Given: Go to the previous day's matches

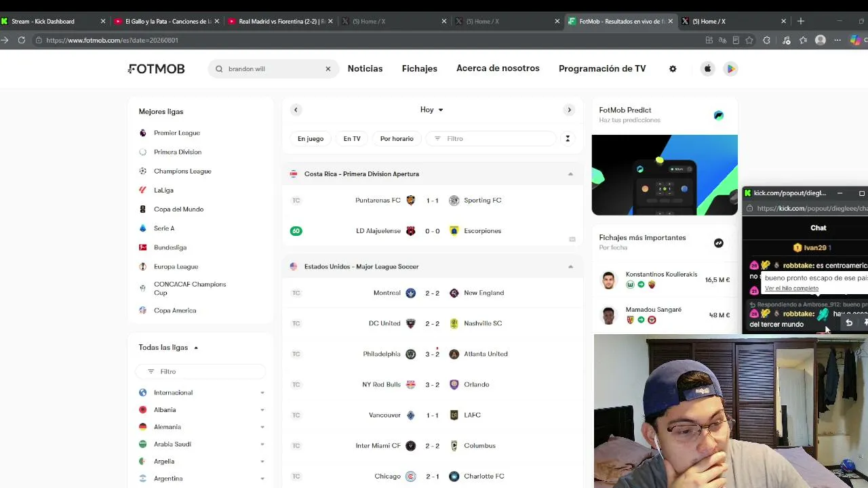Looking at the screenshot, I should tap(296, 110).
